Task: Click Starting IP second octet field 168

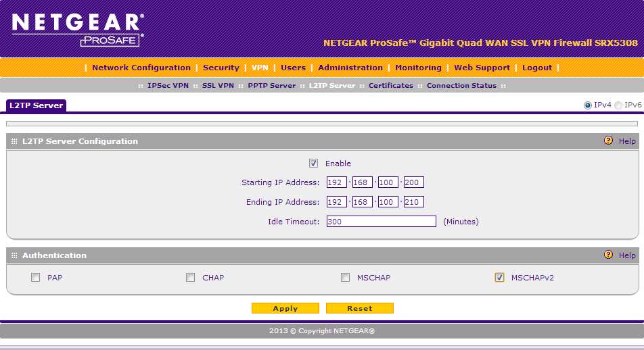Action: (x=363, y=182)
